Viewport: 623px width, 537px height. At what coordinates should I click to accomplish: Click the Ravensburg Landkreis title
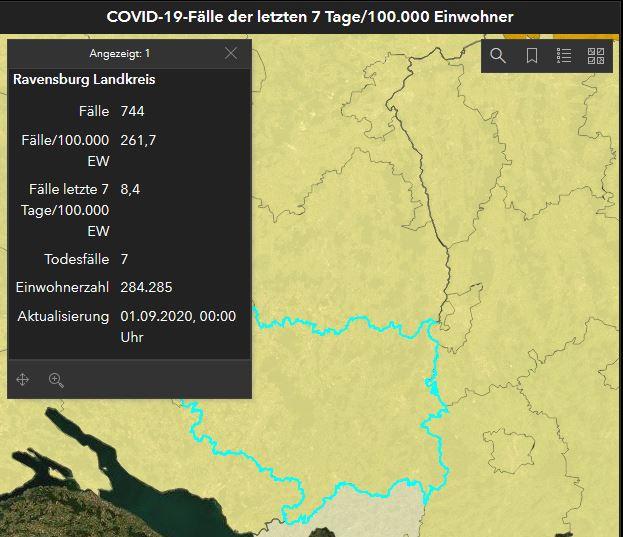(x=84, y=79)
